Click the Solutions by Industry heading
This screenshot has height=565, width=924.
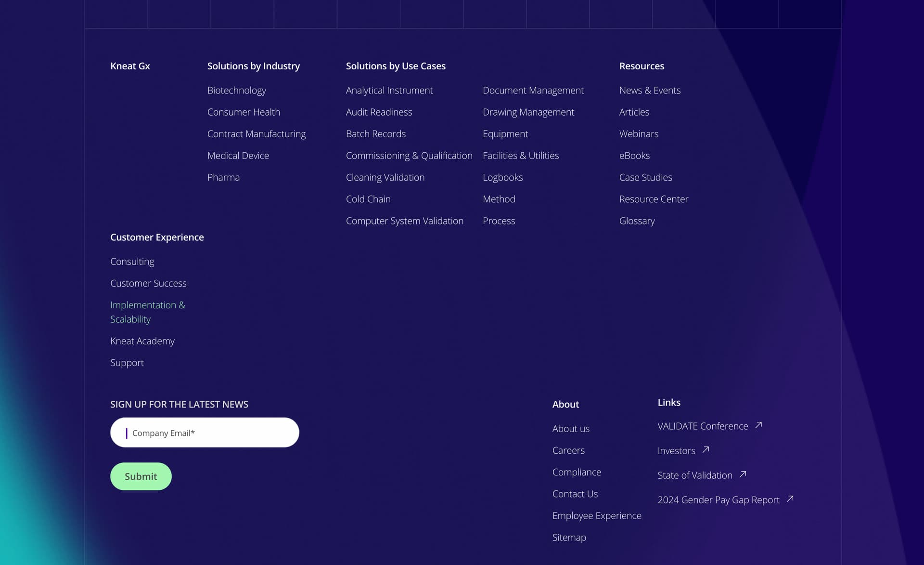tap(254, 66)
